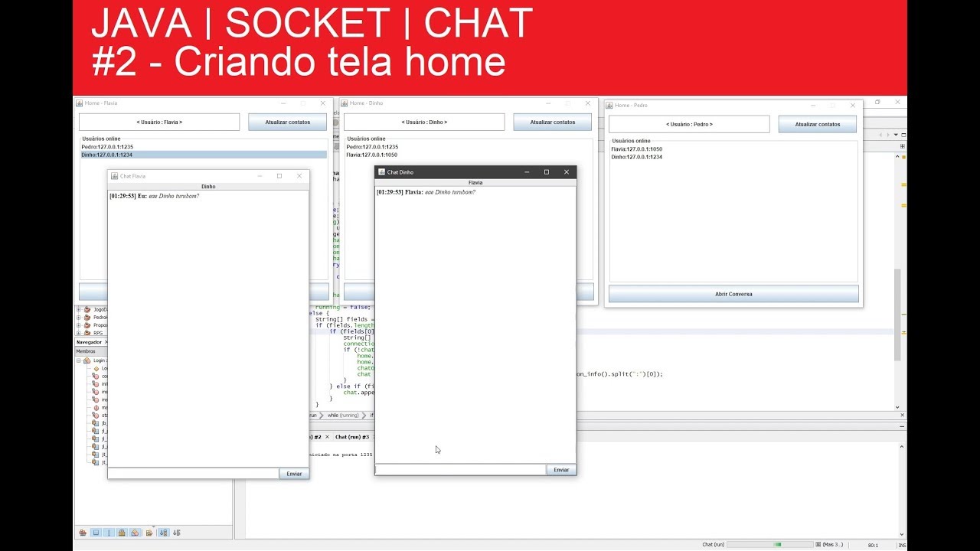Click the Flavia header in Chat Dinho window
This screenshot has height=551, width=980.
pos(475,183)
